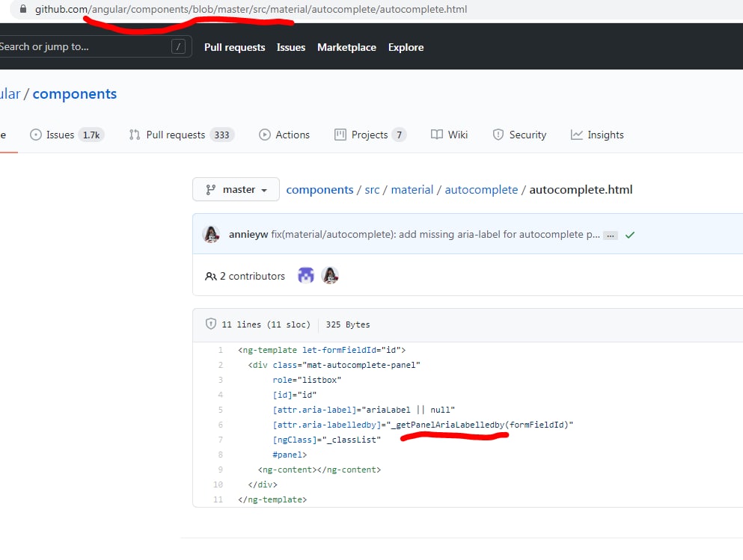The width and height of the screenshot is (743, 560).
Task: Click the role="listbox" code line
Action: [x=307, y=380]
